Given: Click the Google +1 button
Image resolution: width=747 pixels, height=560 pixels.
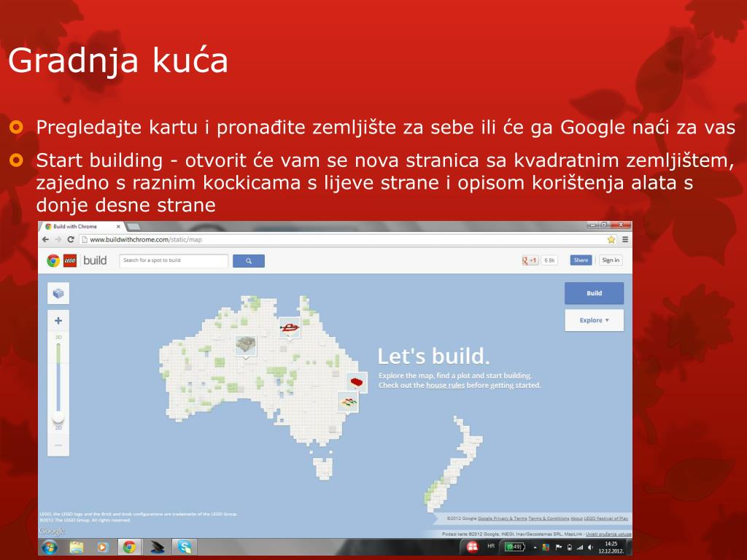Looking at the screenshot, I should click(530, 260).
